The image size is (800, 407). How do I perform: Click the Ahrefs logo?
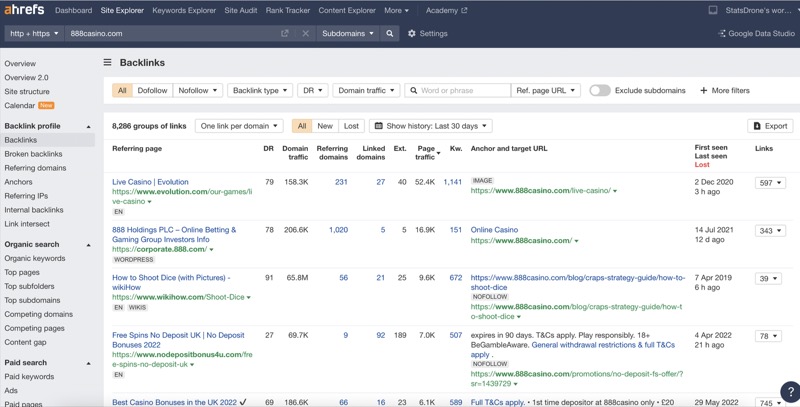click(x=24, y=10)
